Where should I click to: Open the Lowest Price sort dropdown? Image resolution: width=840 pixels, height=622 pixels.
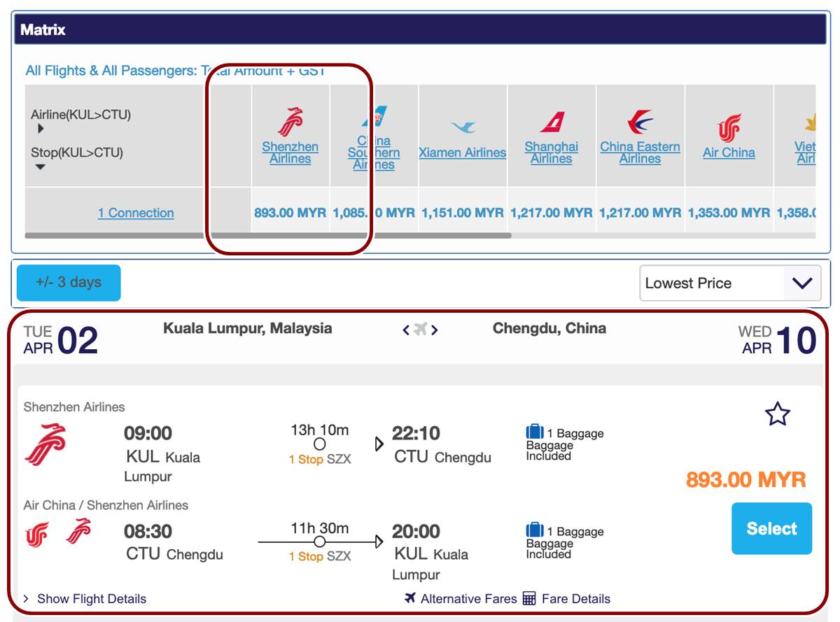(x=730, y=283)
